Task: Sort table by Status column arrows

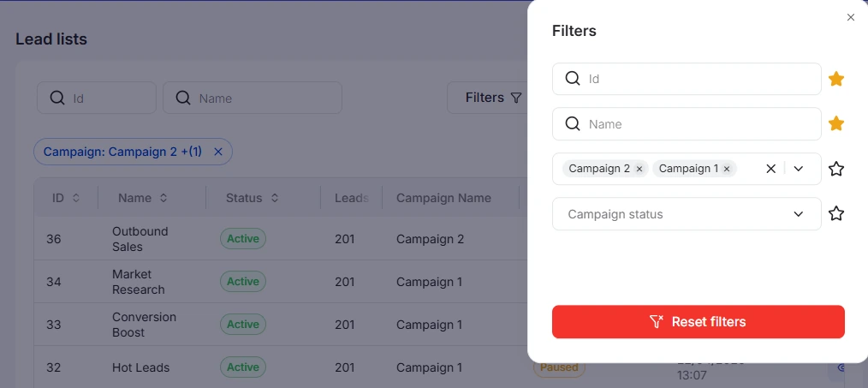Action: (x=275, y=198)
